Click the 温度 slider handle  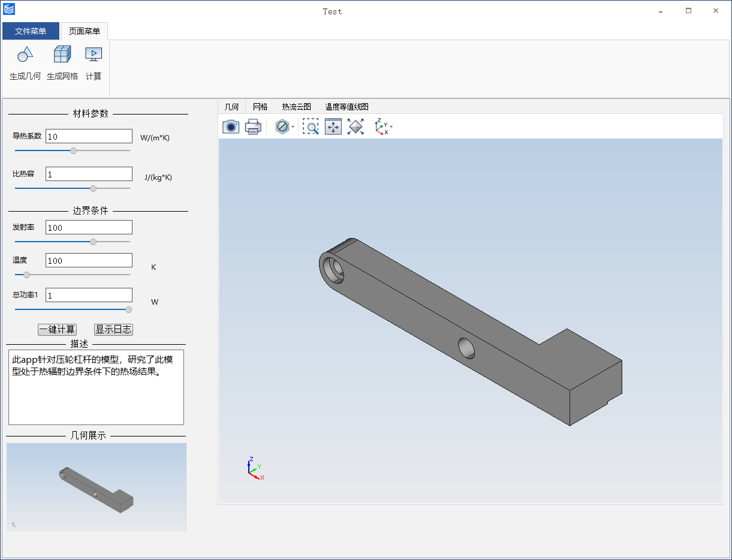[26, 275]
